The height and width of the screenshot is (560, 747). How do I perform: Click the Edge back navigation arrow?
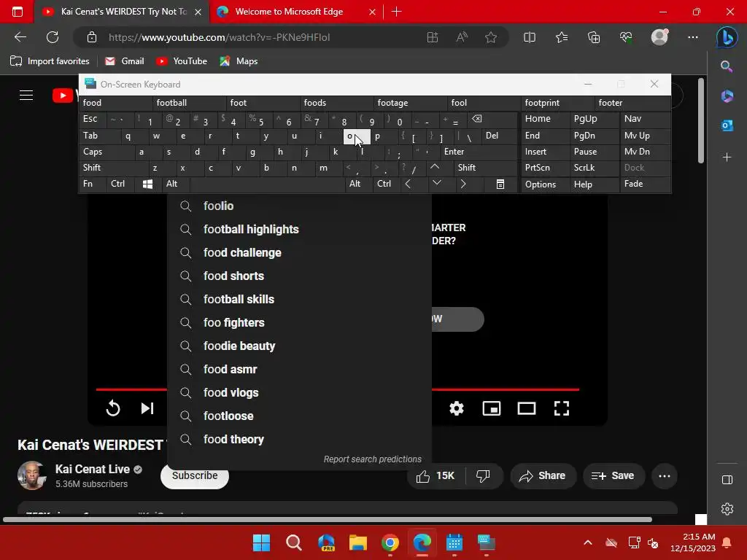tap(20, 37)
